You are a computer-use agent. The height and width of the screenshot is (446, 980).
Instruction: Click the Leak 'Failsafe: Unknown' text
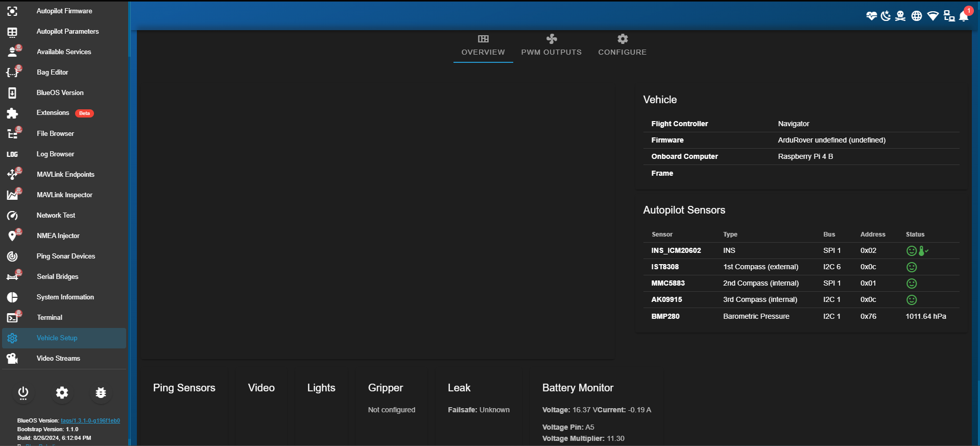[x=479, y=410]
